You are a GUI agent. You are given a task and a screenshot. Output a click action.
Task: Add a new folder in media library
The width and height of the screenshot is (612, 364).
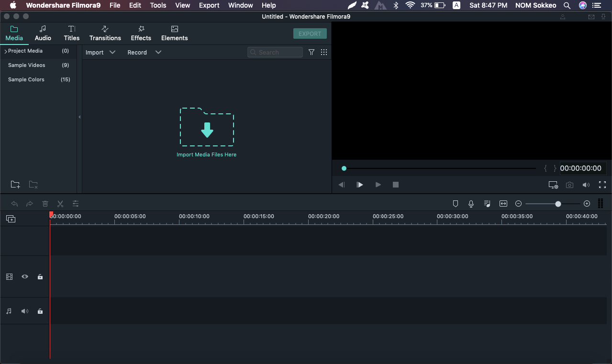(15, 185)
